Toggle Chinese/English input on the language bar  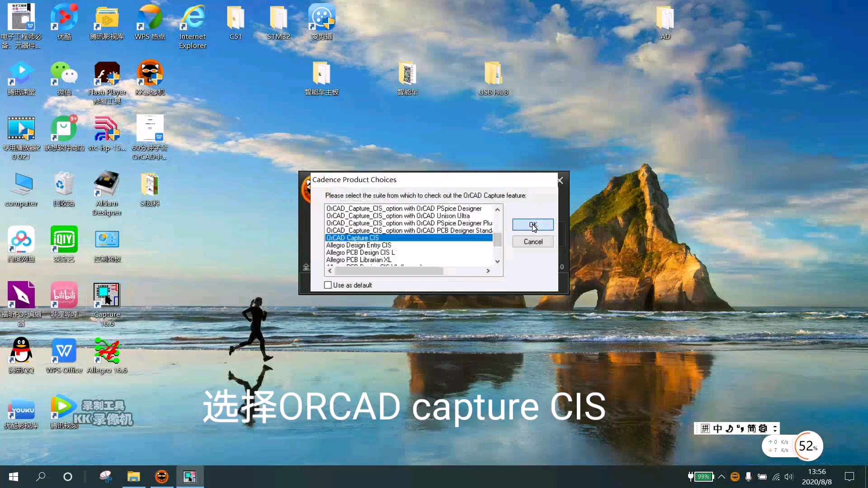tap(717, 428)
